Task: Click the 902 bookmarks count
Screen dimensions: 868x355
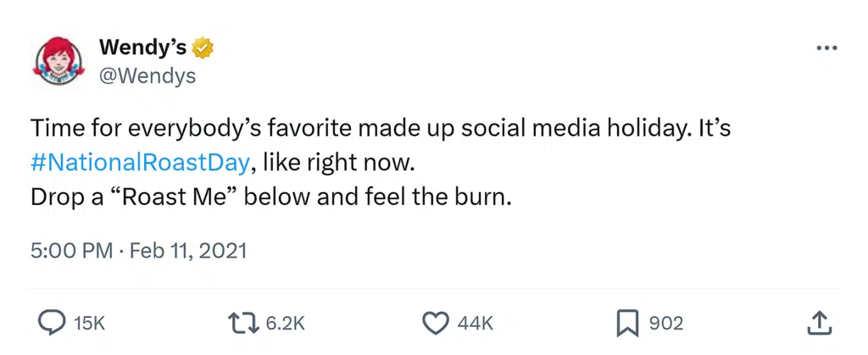Action: (x=666, y=323)
